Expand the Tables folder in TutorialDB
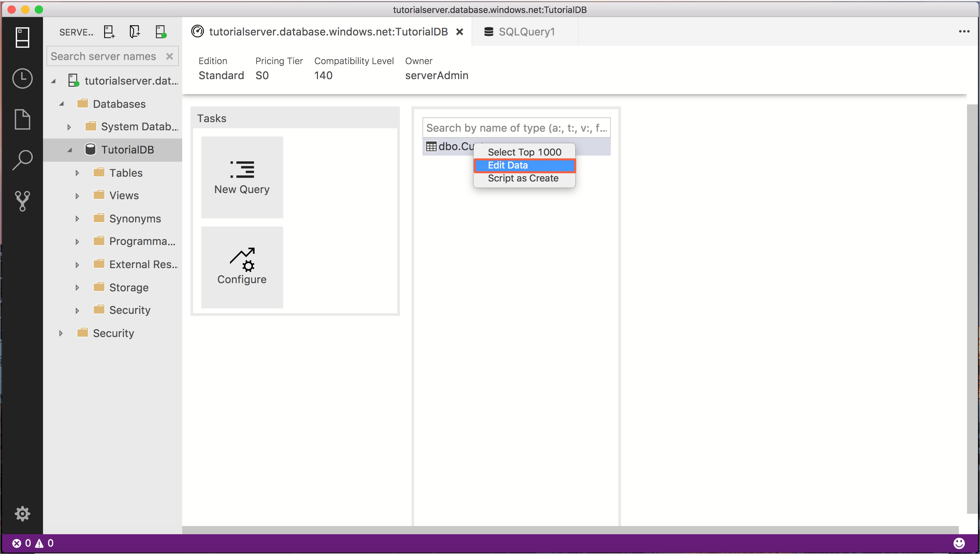 (x=76, y=172)
